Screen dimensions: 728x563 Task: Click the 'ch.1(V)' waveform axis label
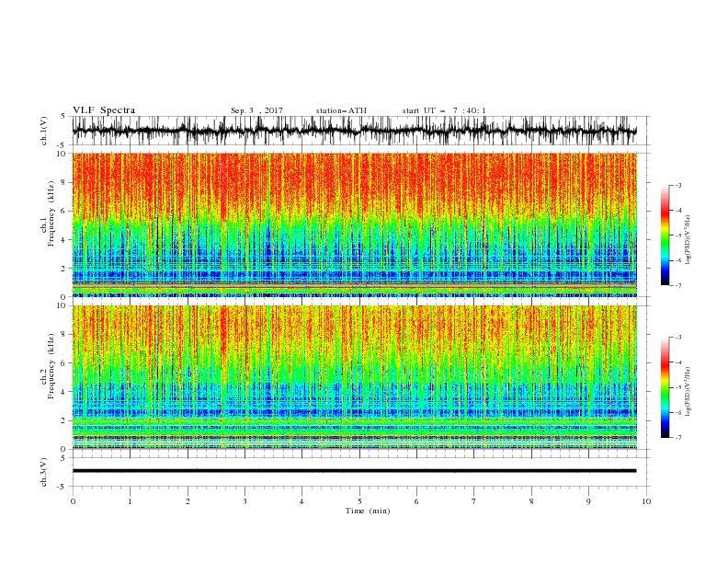click(44, 131)
